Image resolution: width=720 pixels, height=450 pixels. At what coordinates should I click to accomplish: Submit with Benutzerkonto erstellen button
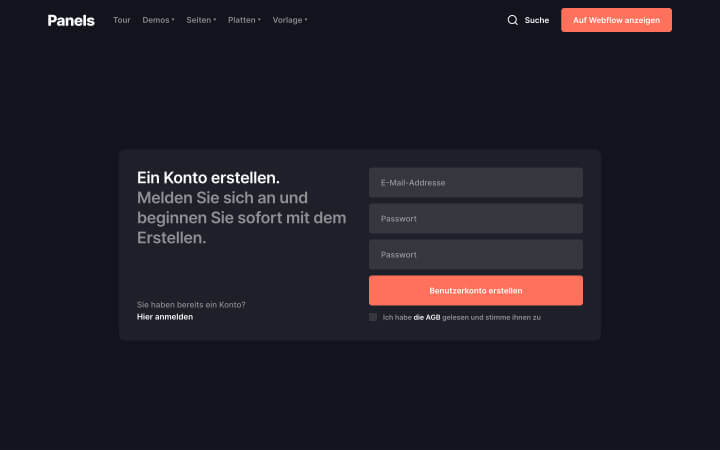tap(476, 290)
